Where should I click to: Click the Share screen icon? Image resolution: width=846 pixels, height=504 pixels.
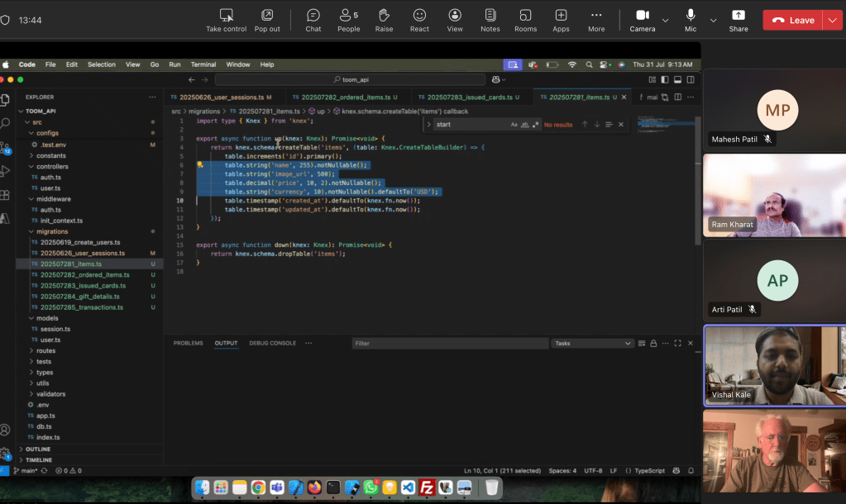click(x=738, y=16)
